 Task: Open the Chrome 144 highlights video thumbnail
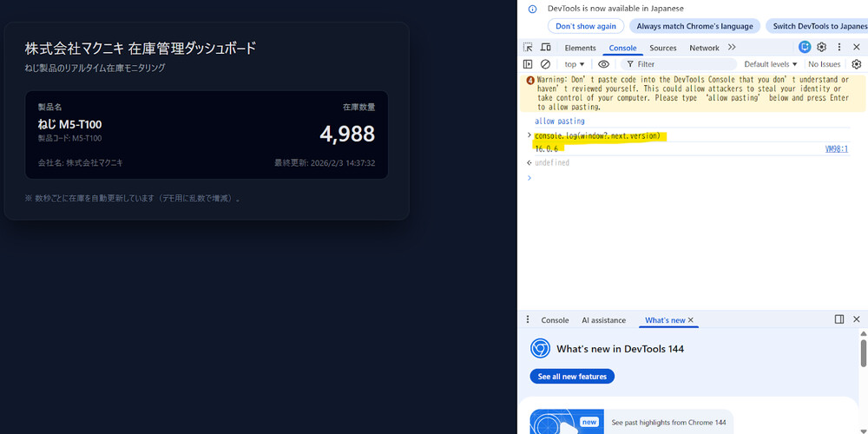tap(565, 422)
